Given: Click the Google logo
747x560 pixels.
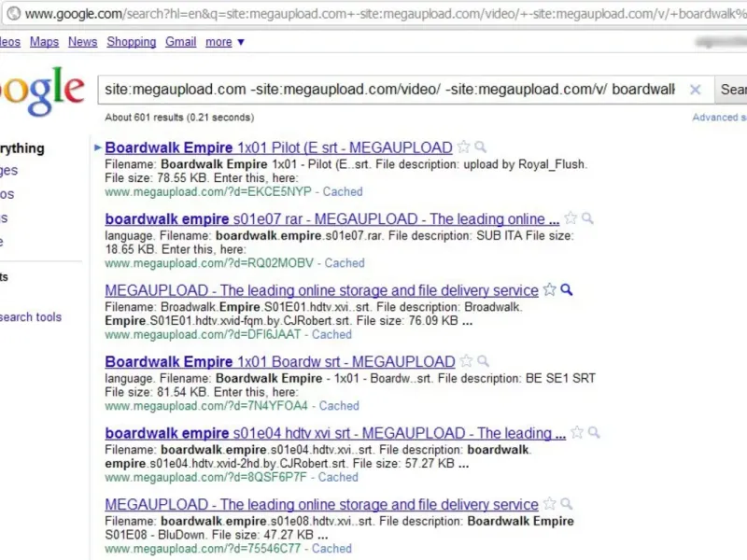Looking at the screenshot, I should tap(42, 91).
